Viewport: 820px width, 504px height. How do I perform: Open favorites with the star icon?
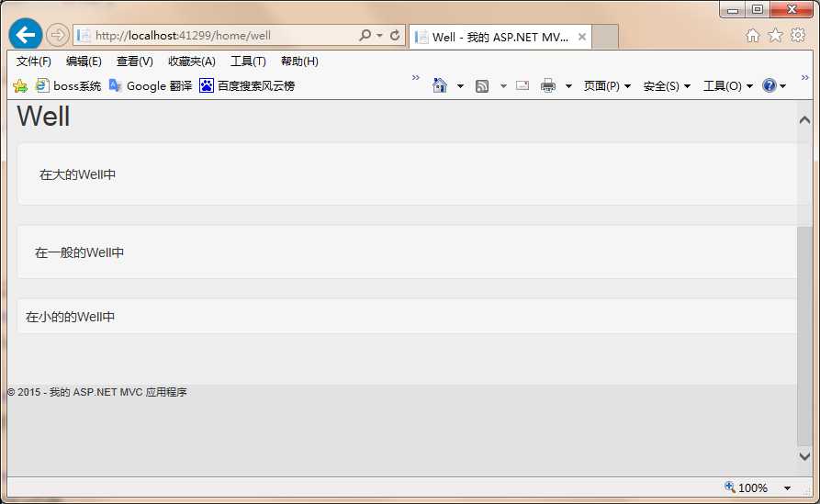coord(776,36)
